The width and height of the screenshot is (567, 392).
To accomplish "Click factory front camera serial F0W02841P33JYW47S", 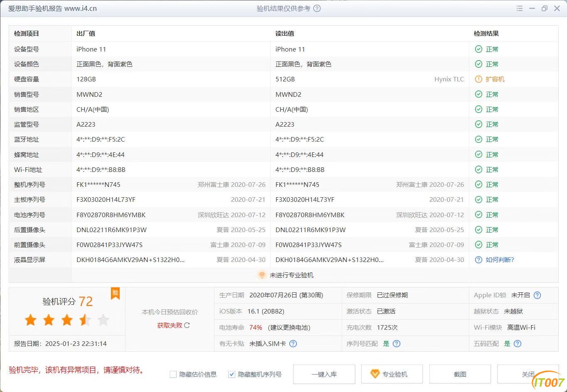I will (110, 245).
